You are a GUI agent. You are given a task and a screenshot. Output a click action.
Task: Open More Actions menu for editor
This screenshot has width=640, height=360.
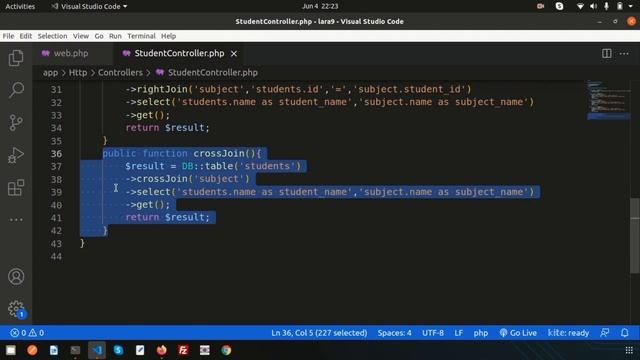[624, 53]
